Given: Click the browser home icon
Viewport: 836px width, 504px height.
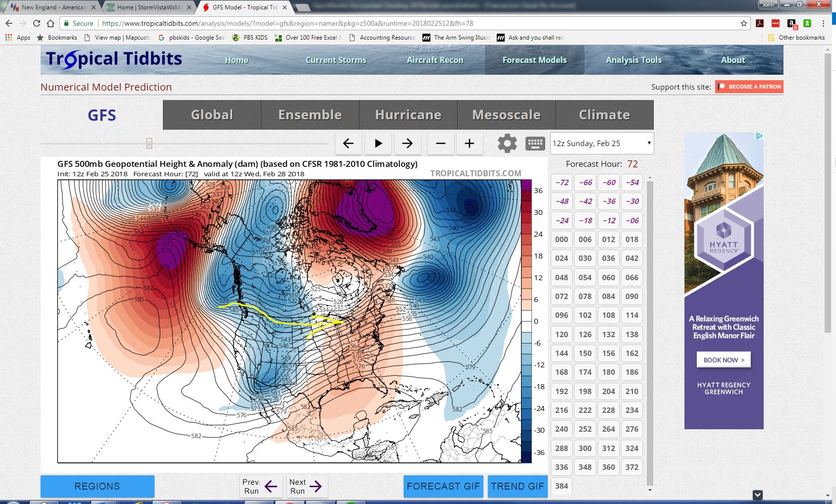Looking at the screenshot, I should pyautogui.click(x=51, y=23).
